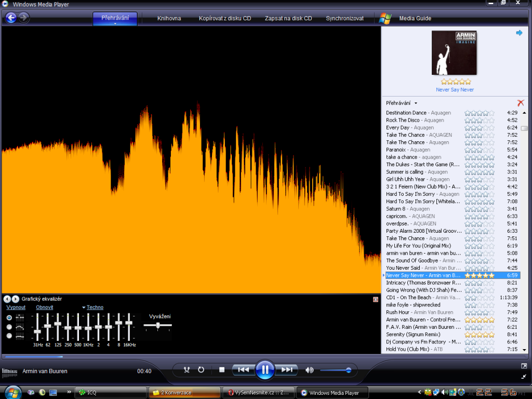532x399 pixels.
Task: Open the Zapsat na disk CD tab
Action: tap(288, 18)
